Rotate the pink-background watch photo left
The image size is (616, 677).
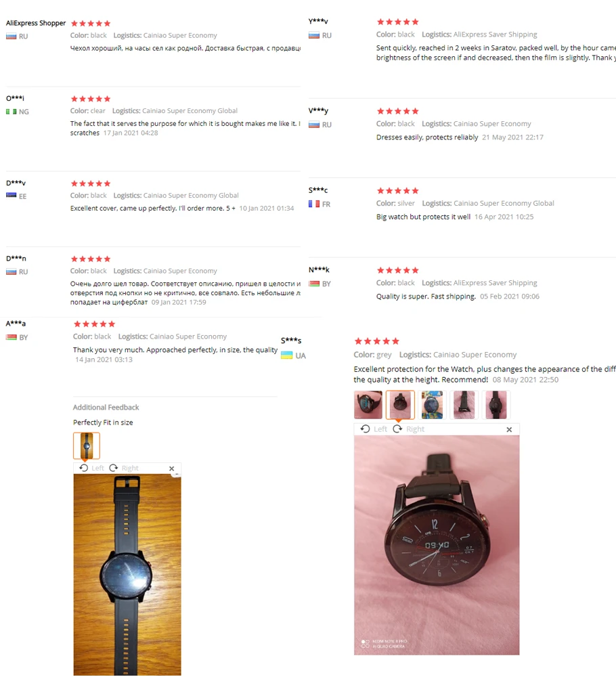(374, 429)
